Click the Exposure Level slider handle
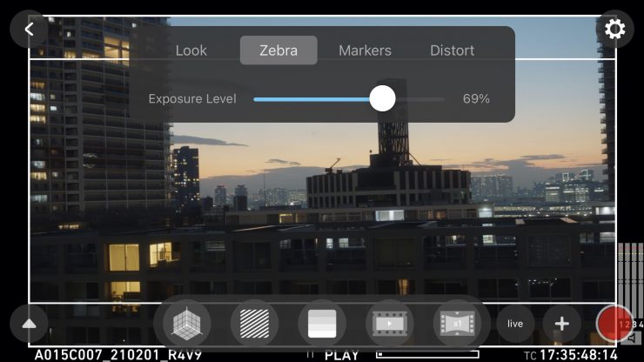 coord(382,99)
